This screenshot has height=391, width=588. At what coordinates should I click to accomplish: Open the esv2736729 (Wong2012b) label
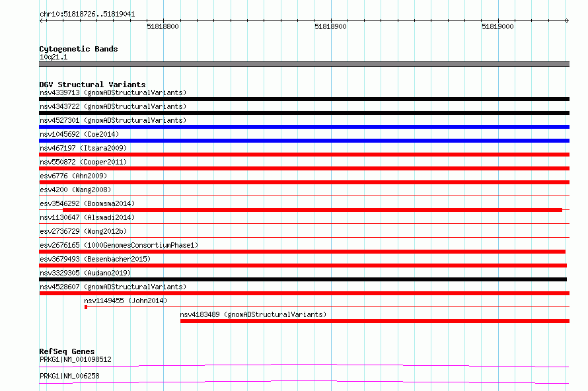[x=83, y=231]
